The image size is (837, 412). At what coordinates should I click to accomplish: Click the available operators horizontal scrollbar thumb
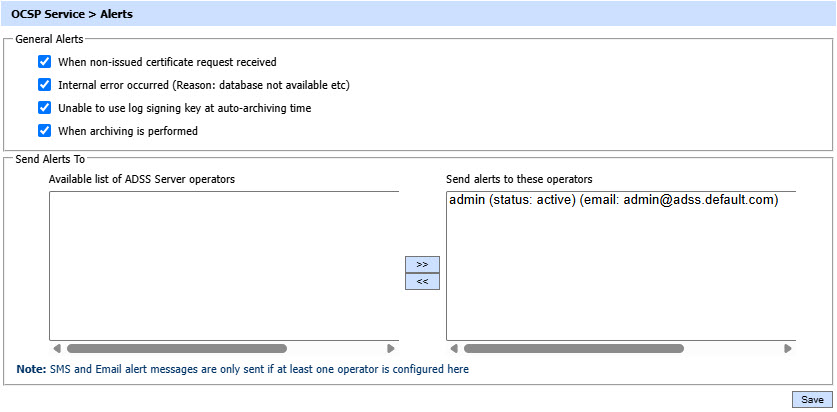tap(176, 349)
